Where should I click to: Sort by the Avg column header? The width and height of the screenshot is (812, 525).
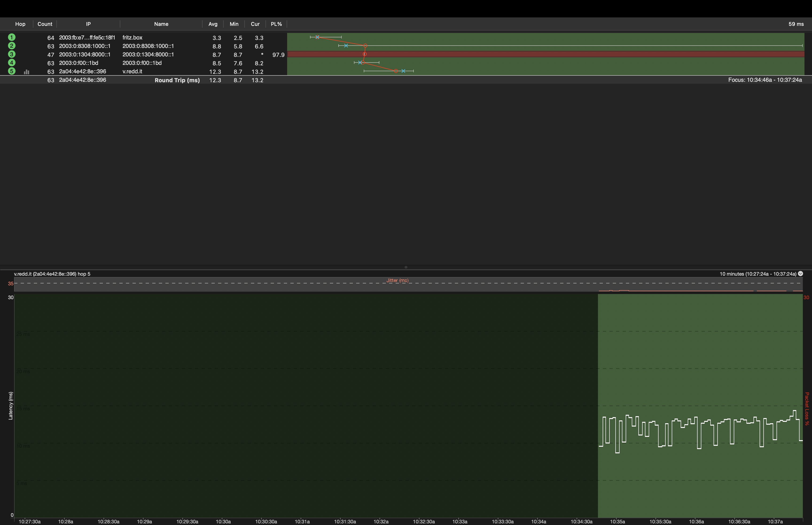point(213,24)
